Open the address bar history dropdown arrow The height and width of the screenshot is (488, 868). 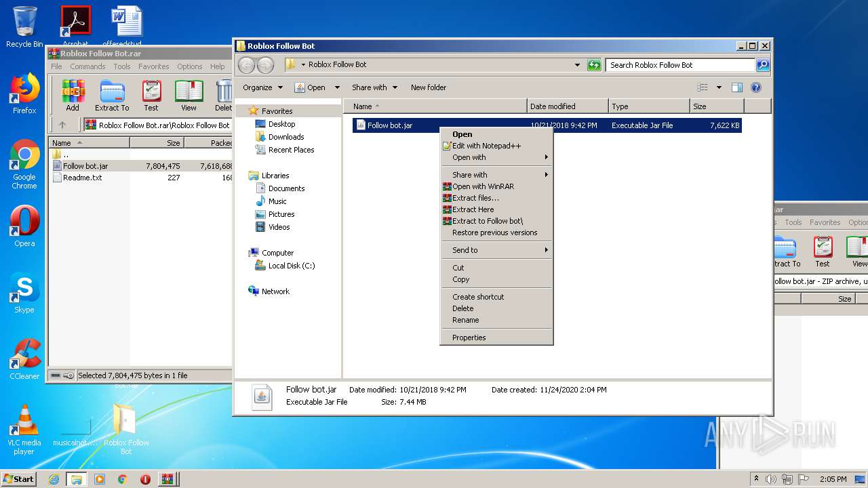click(x=577, y=65)
